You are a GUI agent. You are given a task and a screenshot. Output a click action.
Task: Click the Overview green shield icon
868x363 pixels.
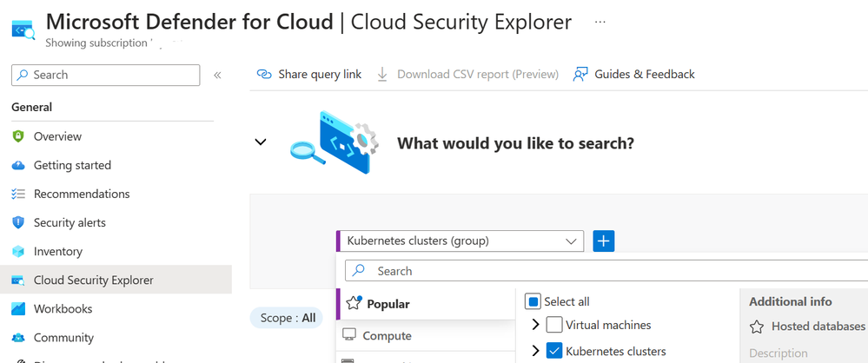pyautogui.click(x=18, y=136)
